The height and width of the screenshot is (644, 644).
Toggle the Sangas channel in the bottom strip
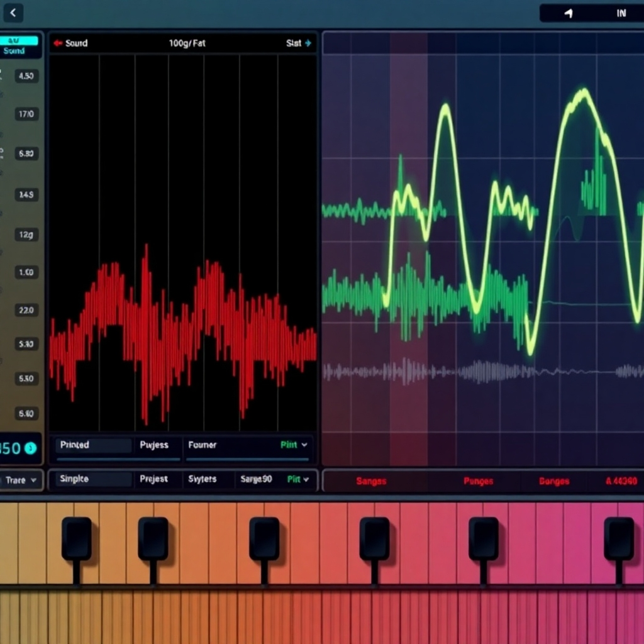pos(371,480)
